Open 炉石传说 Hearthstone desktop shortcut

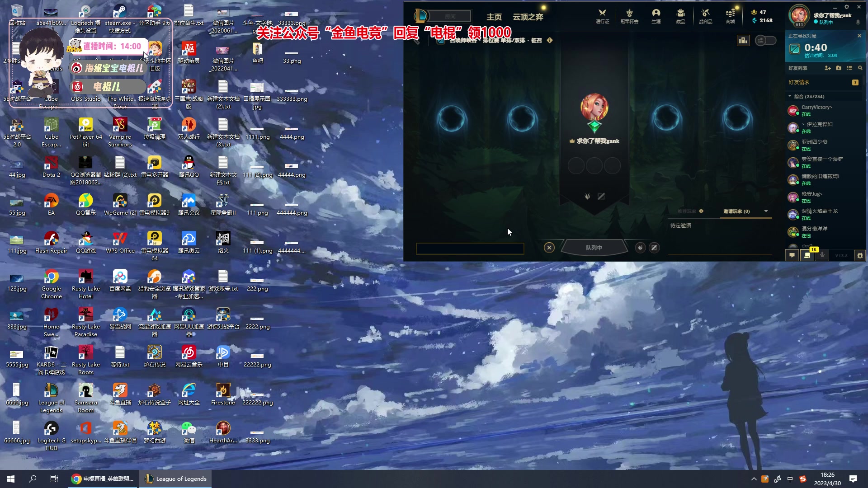[x=154, y=357]
